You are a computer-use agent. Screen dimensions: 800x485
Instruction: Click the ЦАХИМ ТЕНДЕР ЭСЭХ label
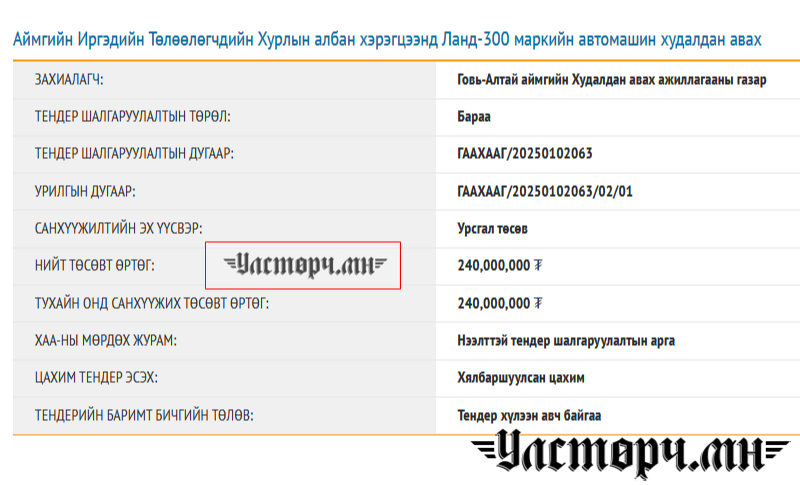click(x=96, y=378)
